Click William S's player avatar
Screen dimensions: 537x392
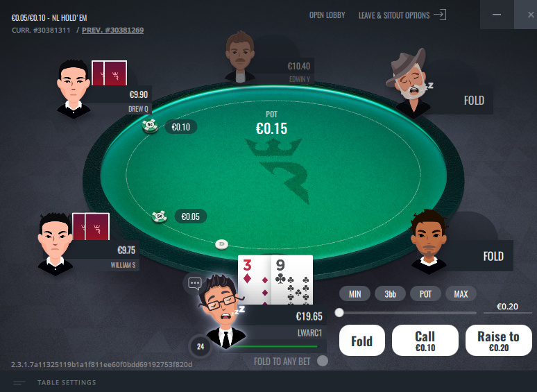55,244
